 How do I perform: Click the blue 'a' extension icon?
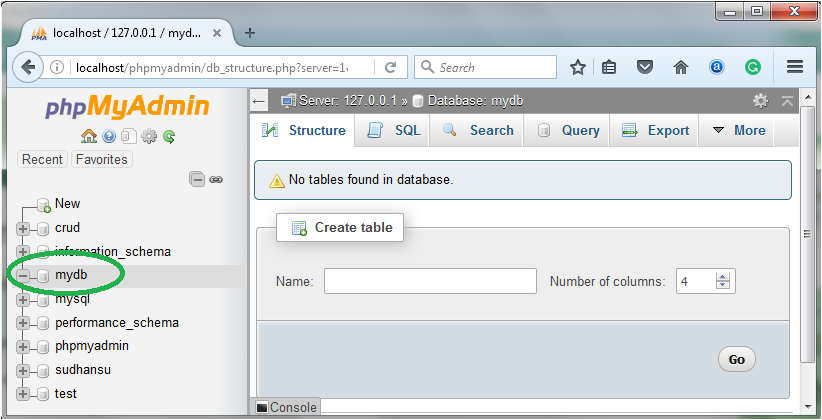pos(717,67)
